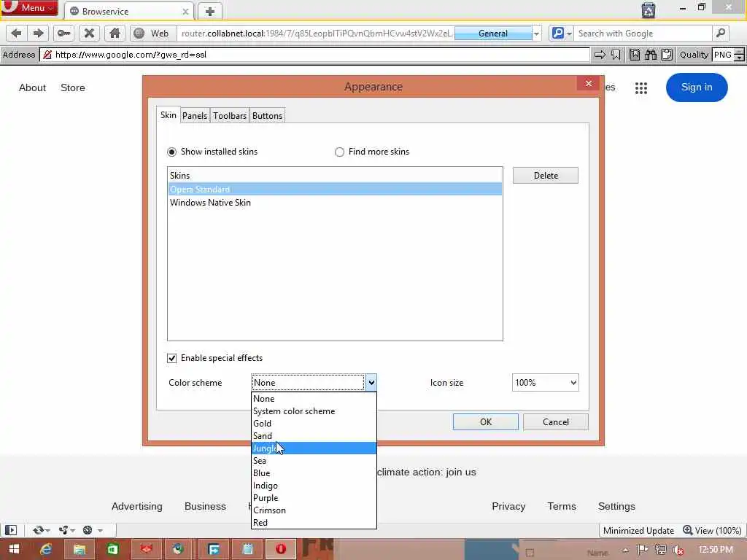Viewport: 747px width, 560px height.
Task: Switch to the Panels tab
Action: (194, 116)
